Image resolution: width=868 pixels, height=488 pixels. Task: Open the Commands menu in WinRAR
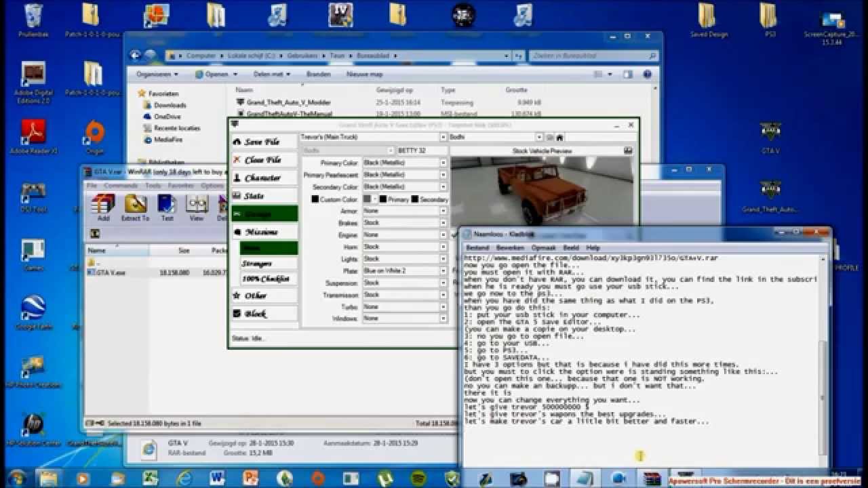click(x=121, y=186)
